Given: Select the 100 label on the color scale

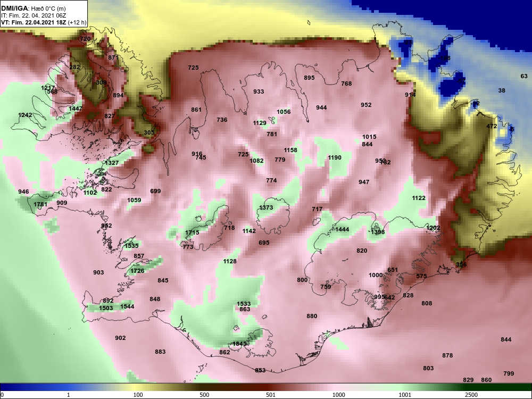Looking at the screenshot, I should (x=138, y=395).
